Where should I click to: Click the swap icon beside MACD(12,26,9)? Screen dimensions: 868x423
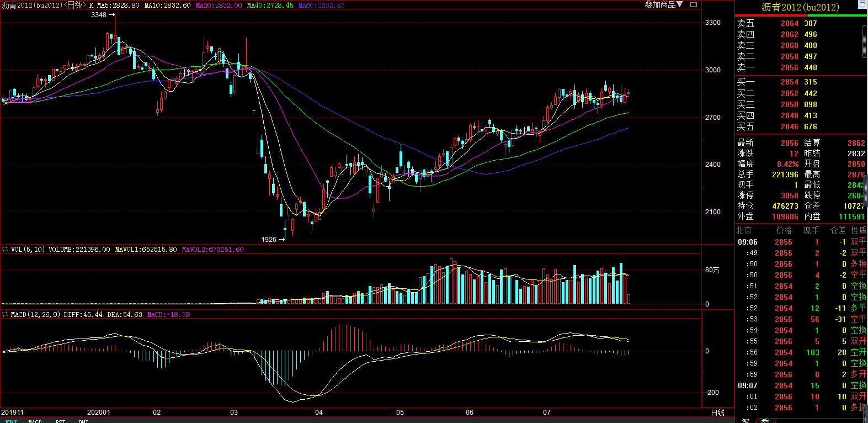tap(5, 314)
